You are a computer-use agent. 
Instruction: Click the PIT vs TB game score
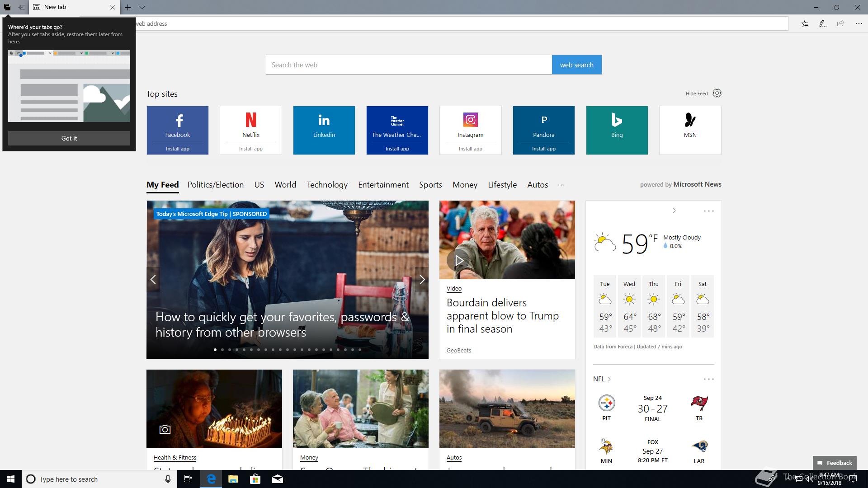coord(652,408)
